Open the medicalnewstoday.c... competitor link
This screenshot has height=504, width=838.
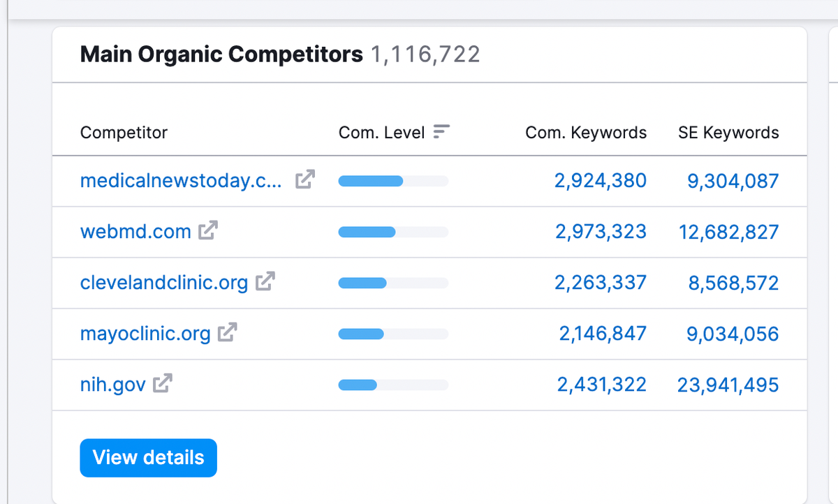182,181
